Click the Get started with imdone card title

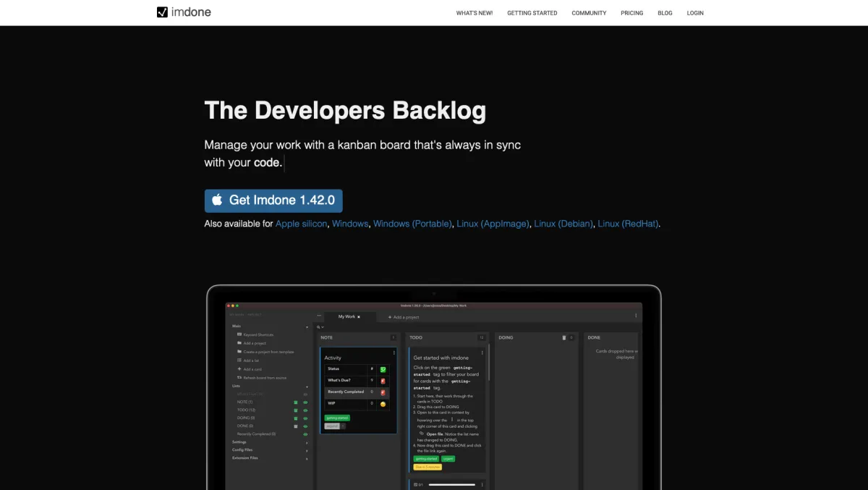click(x=441, y=358)
